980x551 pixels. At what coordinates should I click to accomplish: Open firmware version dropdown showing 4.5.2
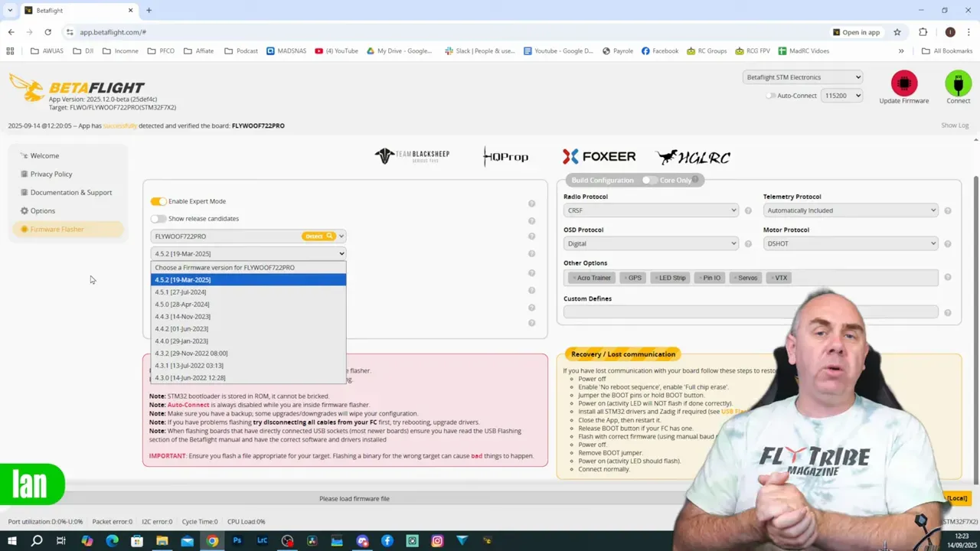point(248,253)
